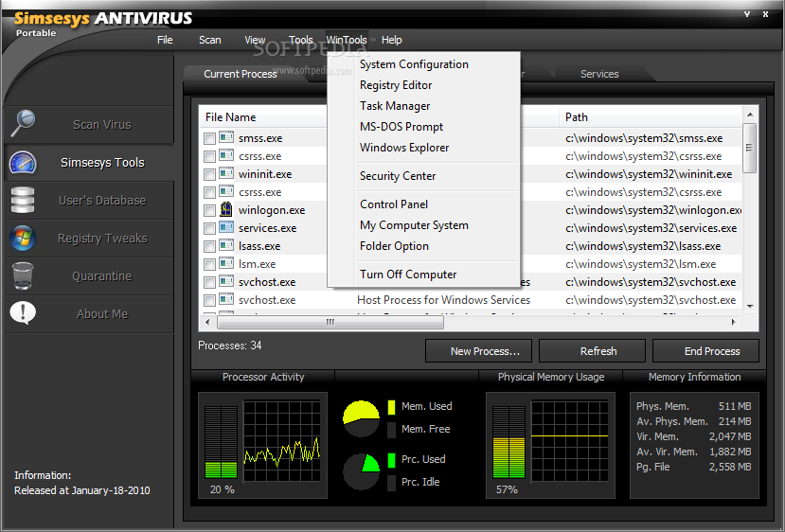Open Scan Virus sidebar section
The width and height of the screenshot is (785, 532).
[89, 125]
